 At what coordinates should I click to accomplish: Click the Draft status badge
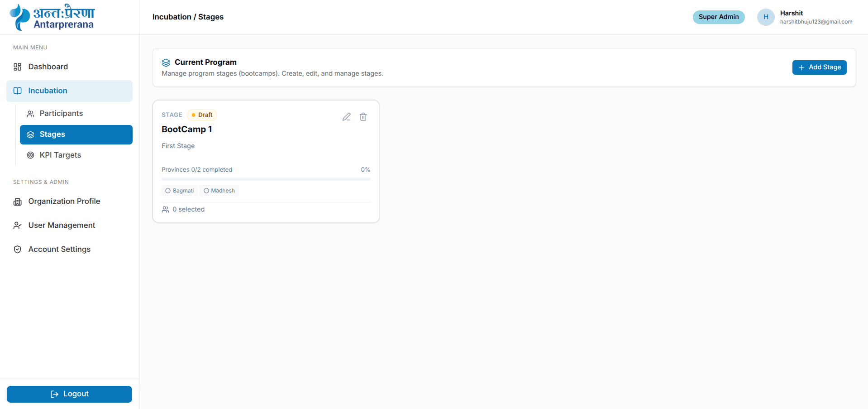click(202, 115)
